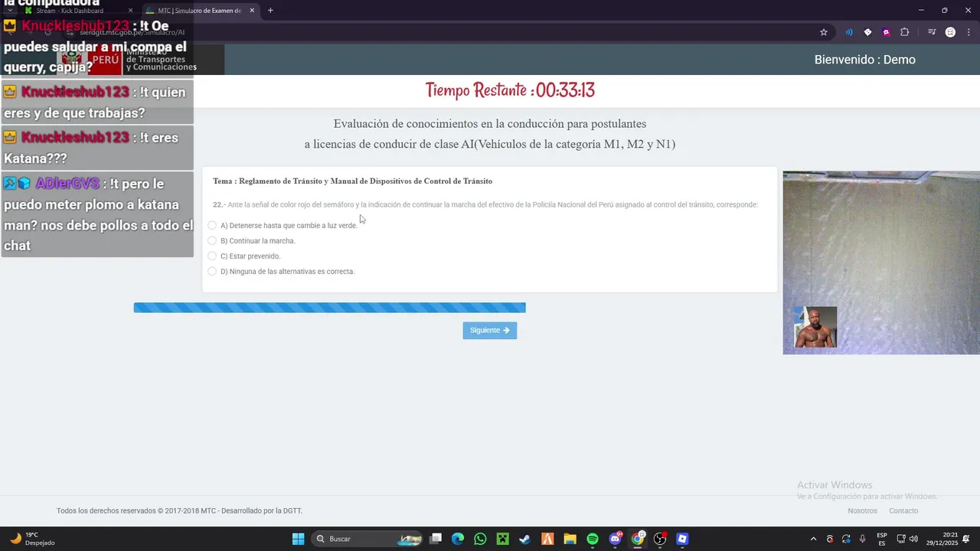Launch Microsoft Edge from the taskbar
980x551 pixels.
click(x=458, y=539)
